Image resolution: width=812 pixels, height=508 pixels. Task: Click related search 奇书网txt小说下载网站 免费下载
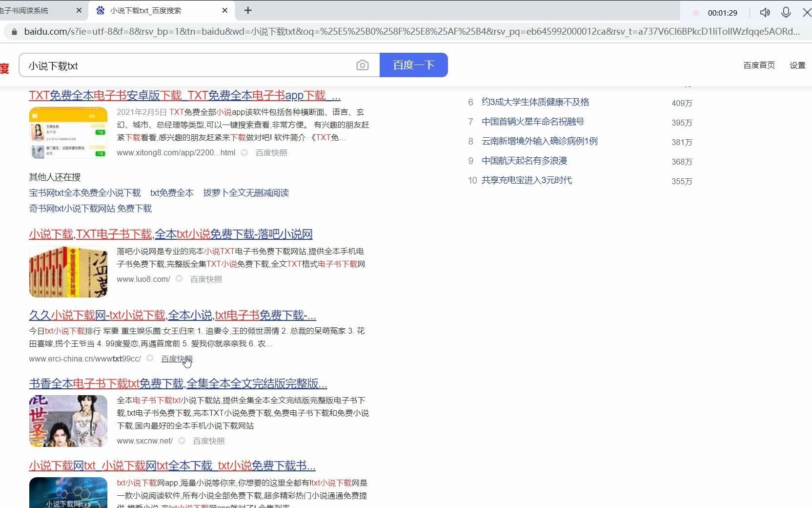pyautogui.click(x=90, y=209)
